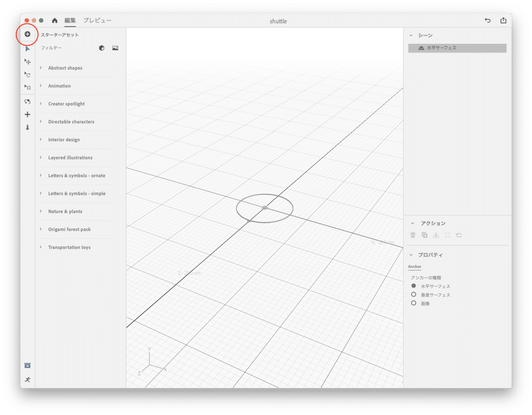Image resolution: width=532 pixels, height=415 pixels.
Task: Click the undo arrow in title bar
Action: pos(488,20)
